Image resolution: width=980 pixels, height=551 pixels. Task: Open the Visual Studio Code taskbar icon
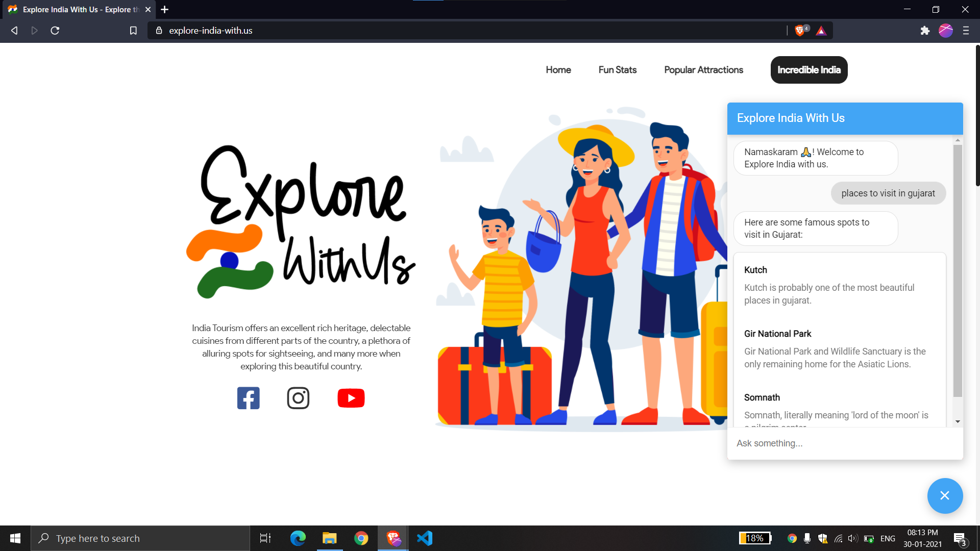(x=425, y=538)
